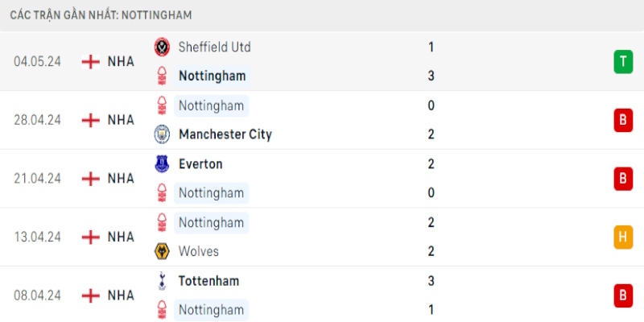Click the Tottenham club crest
The height and width of the screenshot is (322, 644).
pos(162,281)
